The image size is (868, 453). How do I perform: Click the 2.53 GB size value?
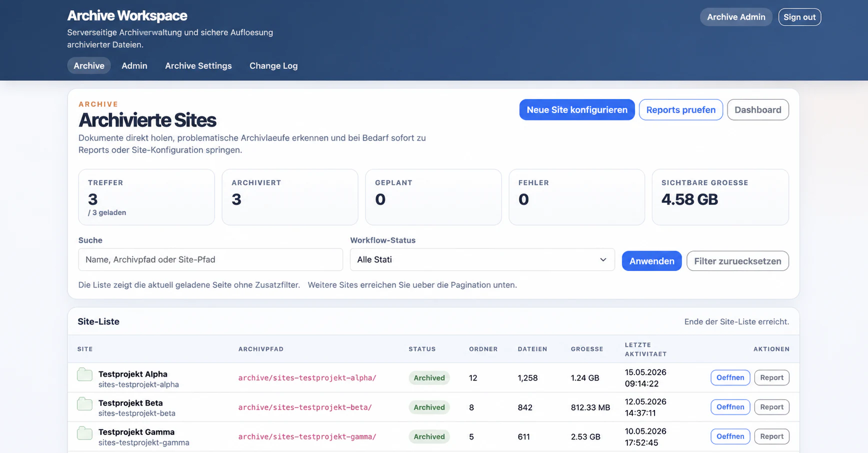585,436
